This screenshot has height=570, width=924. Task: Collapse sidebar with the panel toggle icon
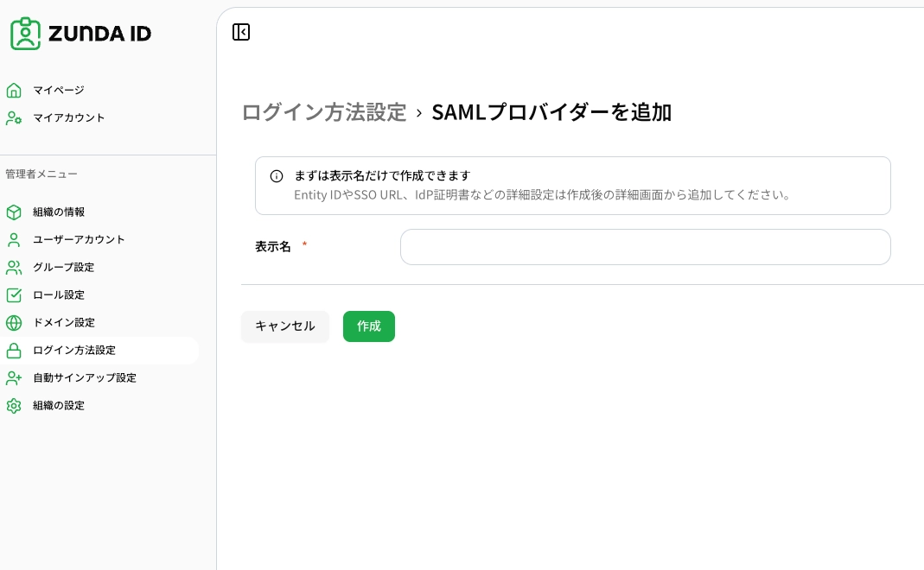(x=241, y=32)
